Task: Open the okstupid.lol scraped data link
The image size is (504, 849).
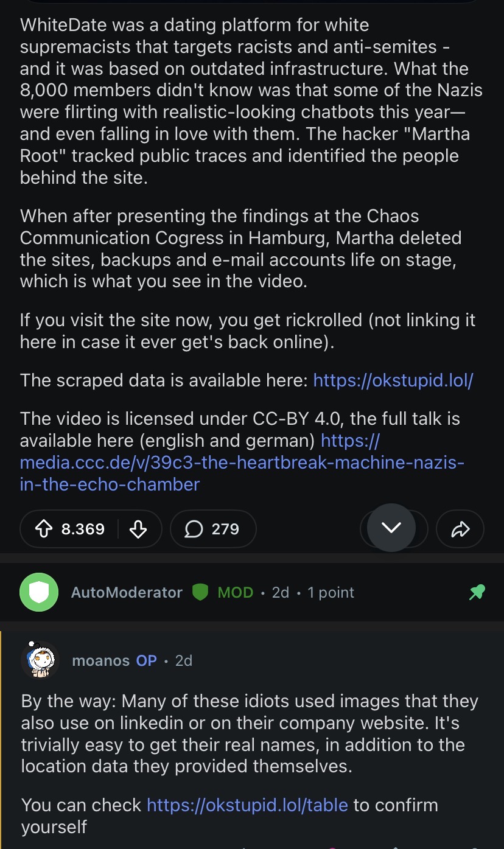Action: [393, 381]
